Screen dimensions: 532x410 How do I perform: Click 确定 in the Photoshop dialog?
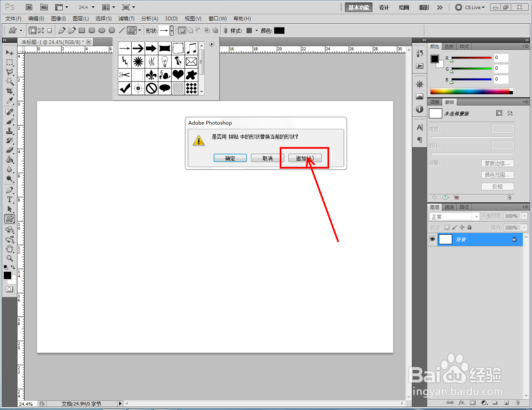pos(230,158)
